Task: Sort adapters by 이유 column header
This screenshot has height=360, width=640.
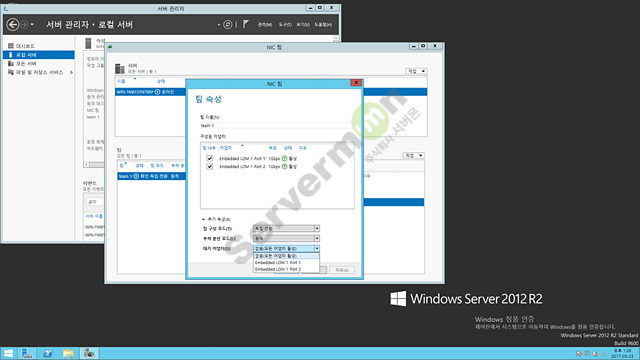Action: coord(302,148)
